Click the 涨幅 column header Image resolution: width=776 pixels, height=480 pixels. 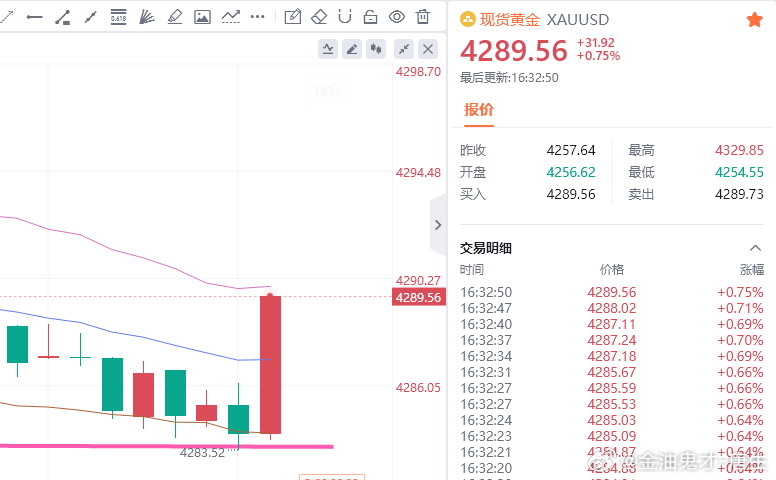(x=752, y=270)
